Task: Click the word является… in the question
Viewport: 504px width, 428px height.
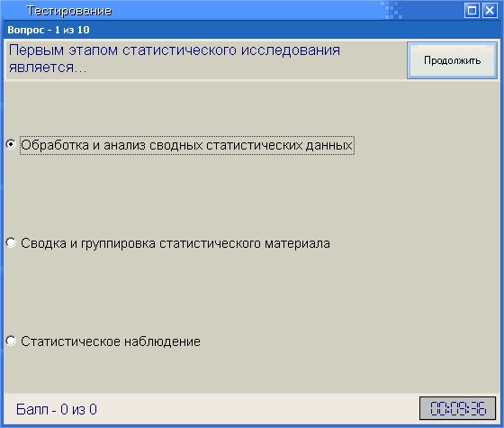Action: 48,68
